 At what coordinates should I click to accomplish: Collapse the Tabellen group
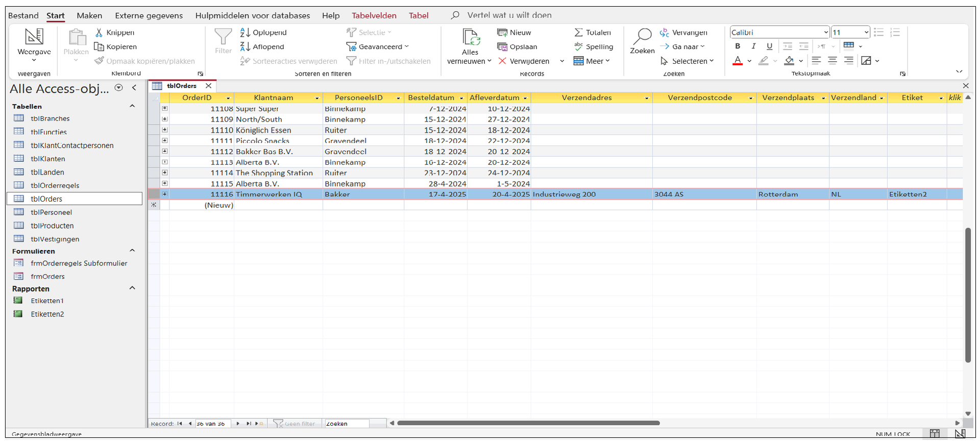click(132, 106)
